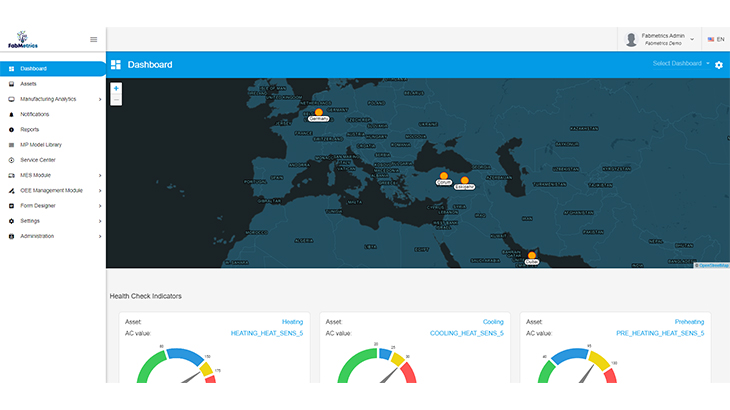
Task: Open the EN language selector
Action: coord(716,40)
